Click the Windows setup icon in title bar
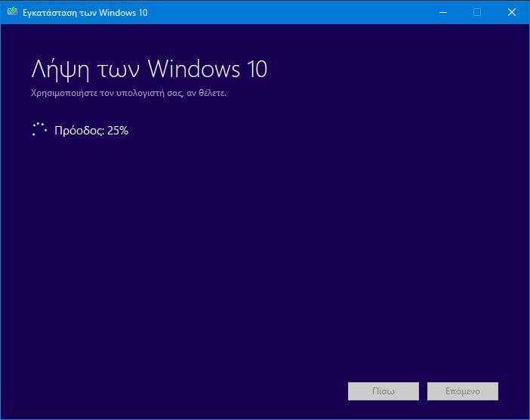The height and width of the screenshot is (420, 530). click(12, 12)
